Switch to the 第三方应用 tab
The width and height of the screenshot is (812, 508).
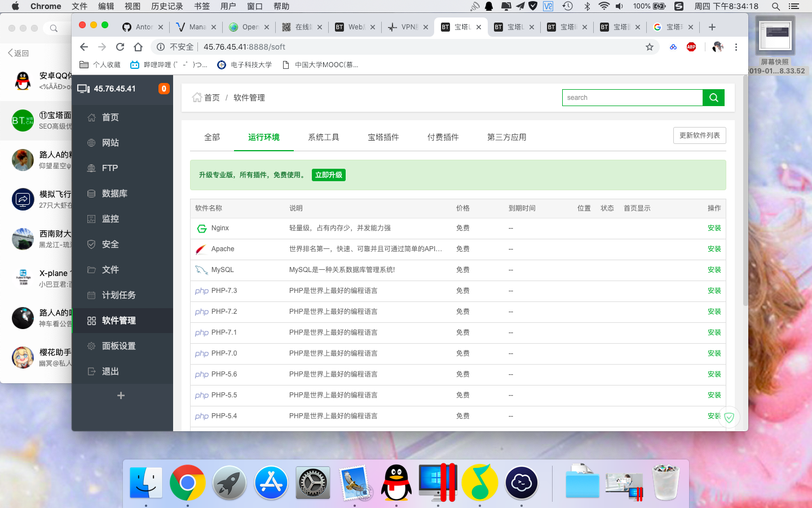point(507,137)
